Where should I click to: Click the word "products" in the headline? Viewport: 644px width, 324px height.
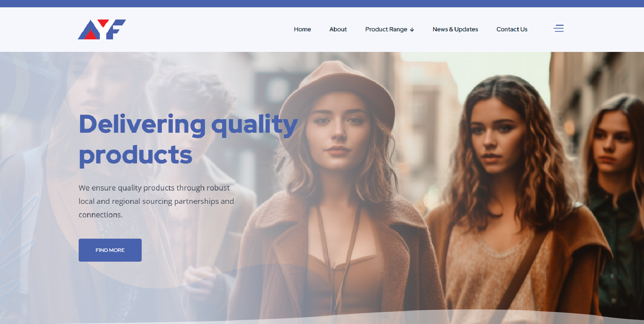pyautogui.click(x=135, y=155)
